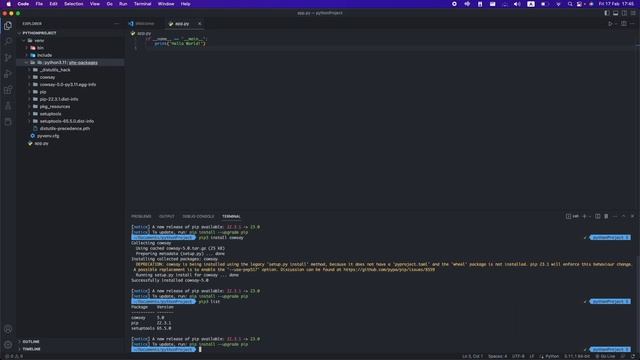Open the View menu in menu bar
640x360 pixels.
(x=95, y=4)
